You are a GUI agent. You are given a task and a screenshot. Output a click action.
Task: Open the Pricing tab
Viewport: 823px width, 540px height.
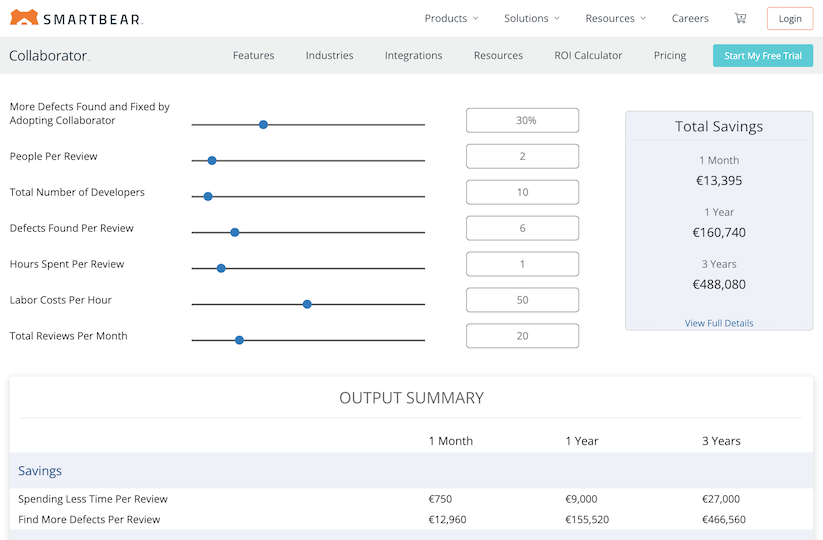coord(670,55)
